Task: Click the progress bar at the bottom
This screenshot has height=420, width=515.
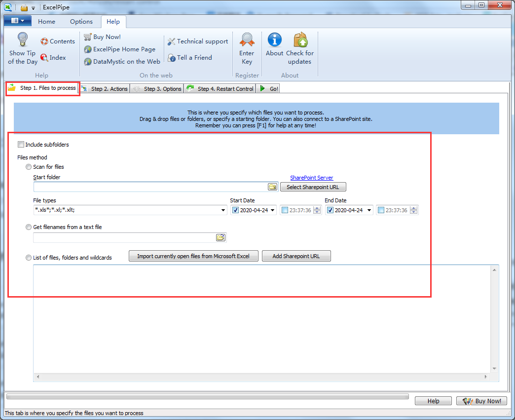Action: pos(208,396)
